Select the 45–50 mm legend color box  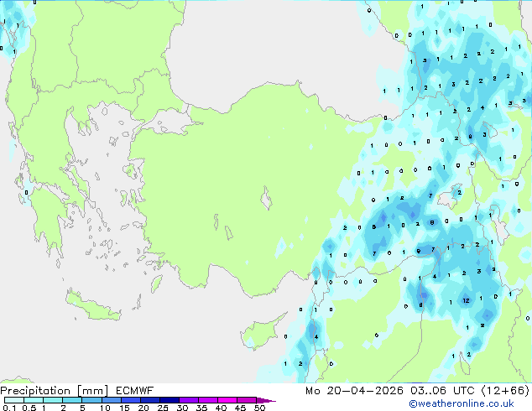(247, 400)
